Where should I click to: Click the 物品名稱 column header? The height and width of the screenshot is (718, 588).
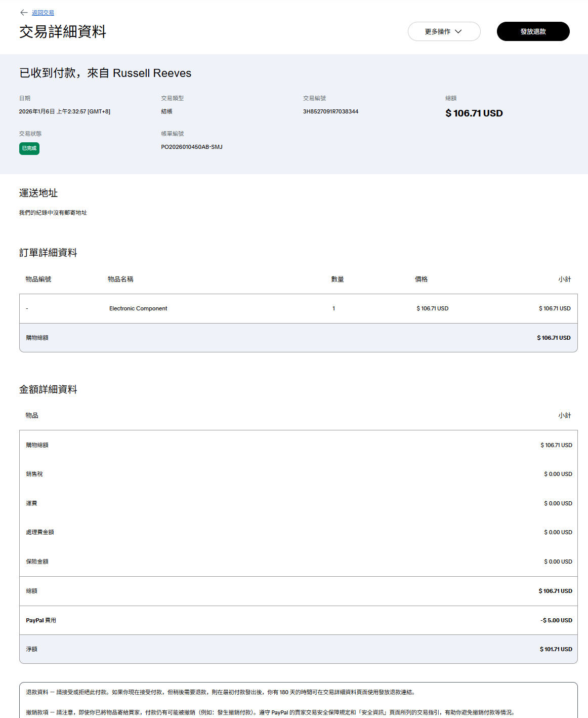tap(120, 279)
